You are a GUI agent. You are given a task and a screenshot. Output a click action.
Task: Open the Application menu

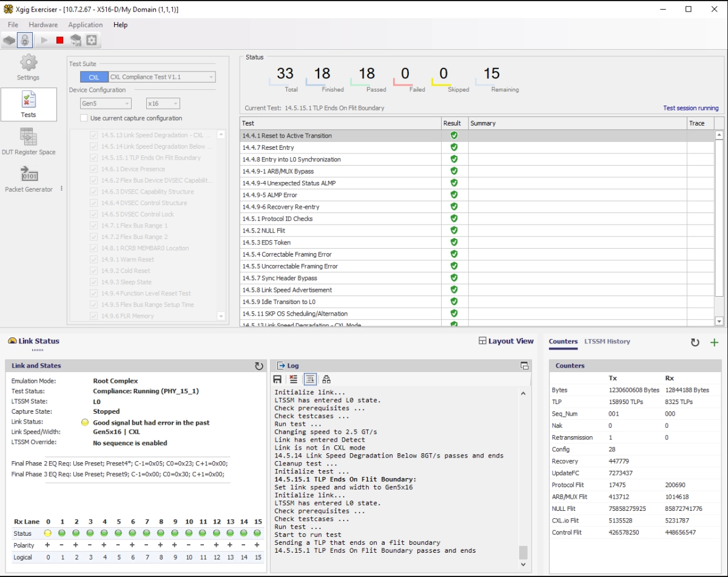86,25
